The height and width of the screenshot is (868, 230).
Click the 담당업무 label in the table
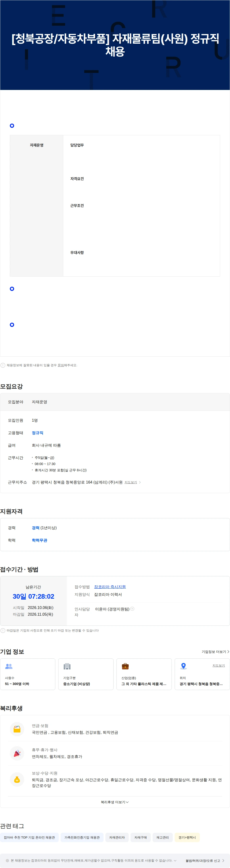coord(77,145)
